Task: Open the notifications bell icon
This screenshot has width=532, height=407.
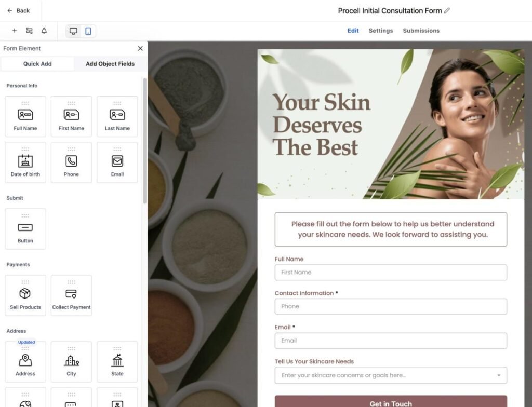Action: 44,31
